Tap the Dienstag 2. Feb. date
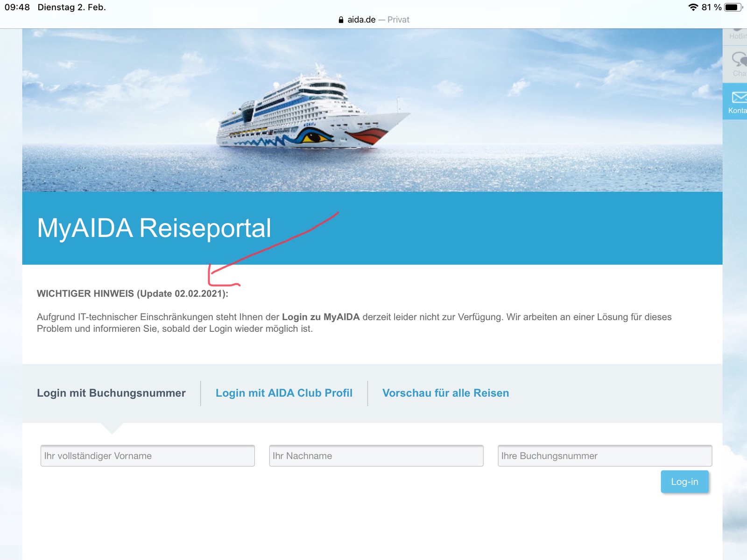This screenshot has height=560, width=747. pyautogui.click(x=72, y=7)
